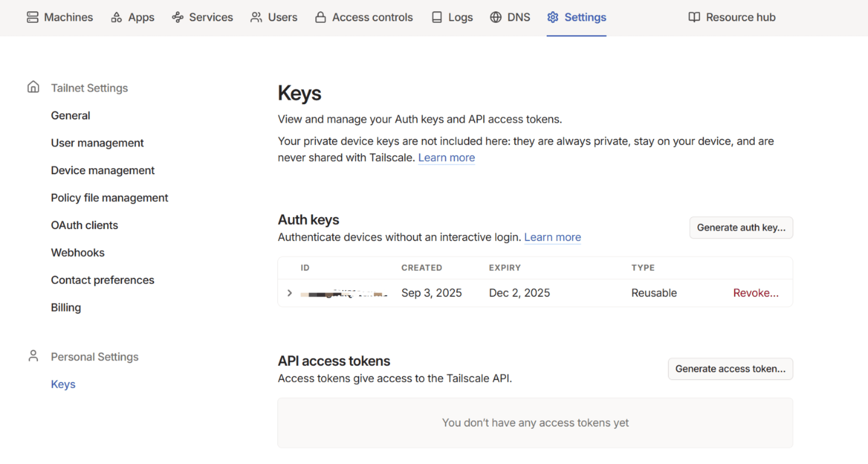
Task: Switch to the DNS tab
Action: tap(510, 17)
